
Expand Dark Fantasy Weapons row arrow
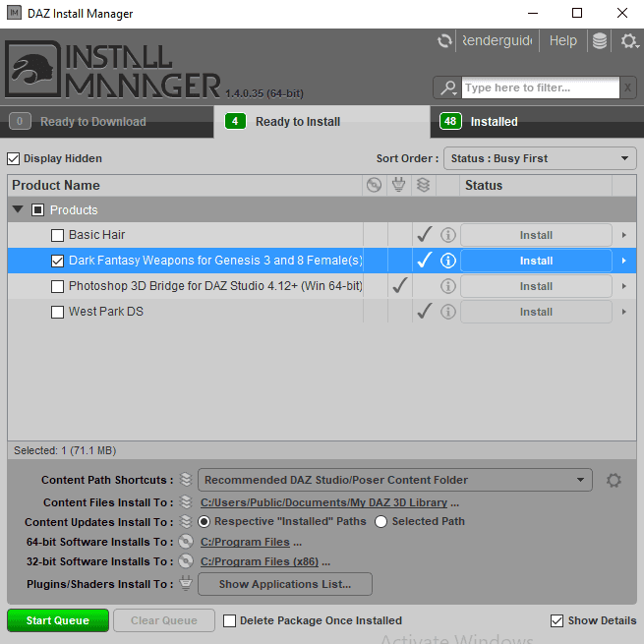point(624,261)
